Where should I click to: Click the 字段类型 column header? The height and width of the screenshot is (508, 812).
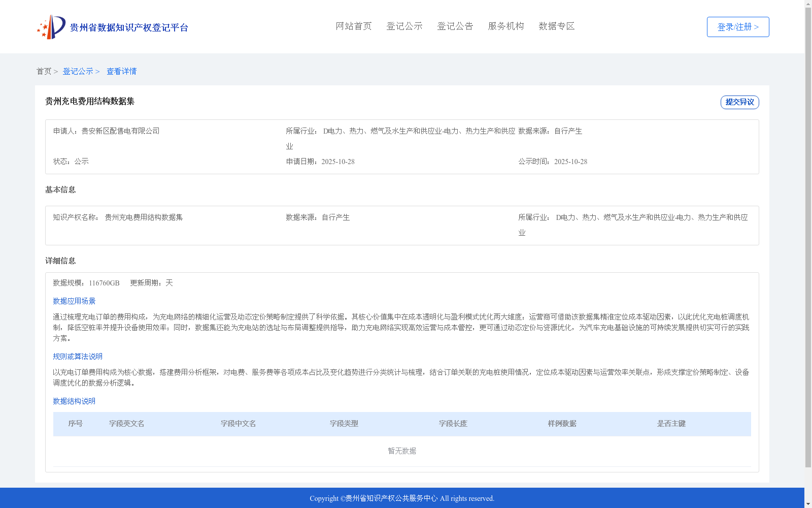(x=344, y=424)
